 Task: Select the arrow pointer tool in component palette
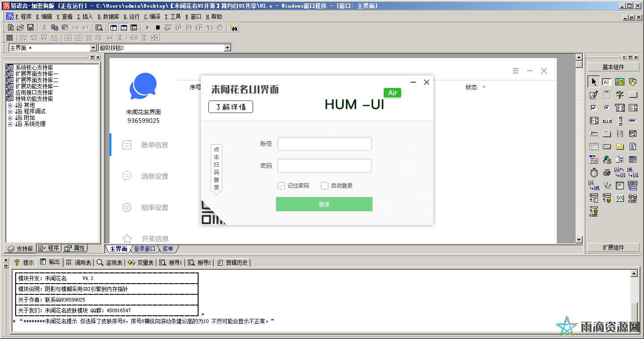[x=594, y=82]
